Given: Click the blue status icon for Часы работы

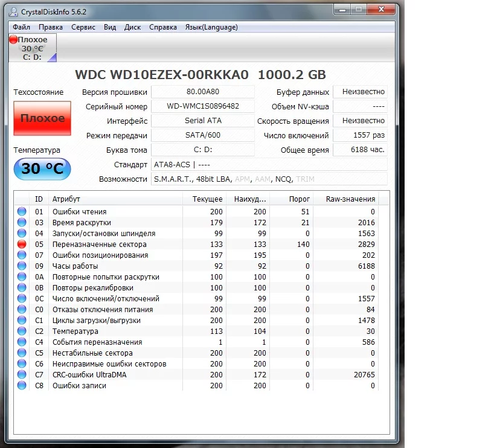Looking at the screenshot, I should (22, 266).
